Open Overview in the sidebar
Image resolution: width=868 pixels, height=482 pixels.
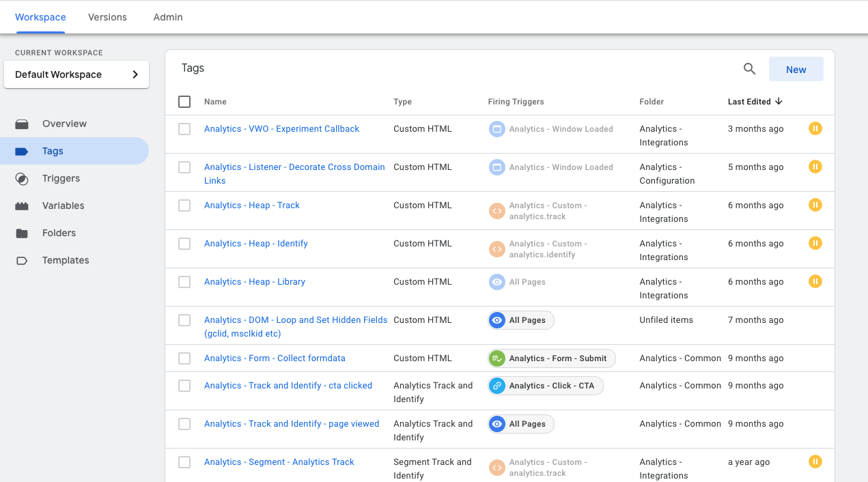point(74,124)
